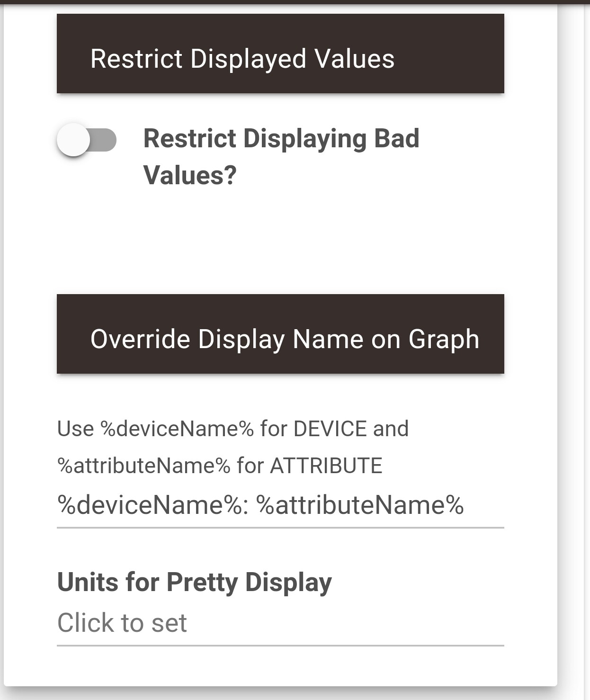The width and height of the screenshot is (590, 700).
Task: Click the 'Units for Pretty Display' label
Action: tap(194, 582)
